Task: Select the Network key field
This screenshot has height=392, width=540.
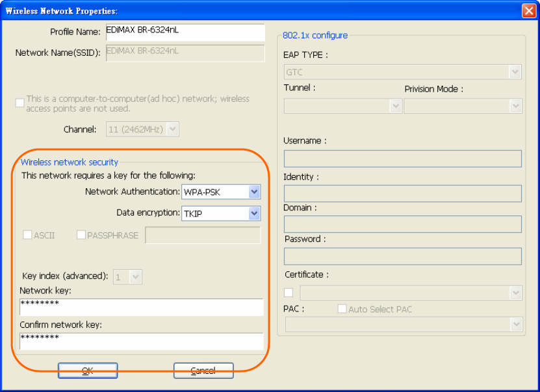Action: [x=141, y=307]
